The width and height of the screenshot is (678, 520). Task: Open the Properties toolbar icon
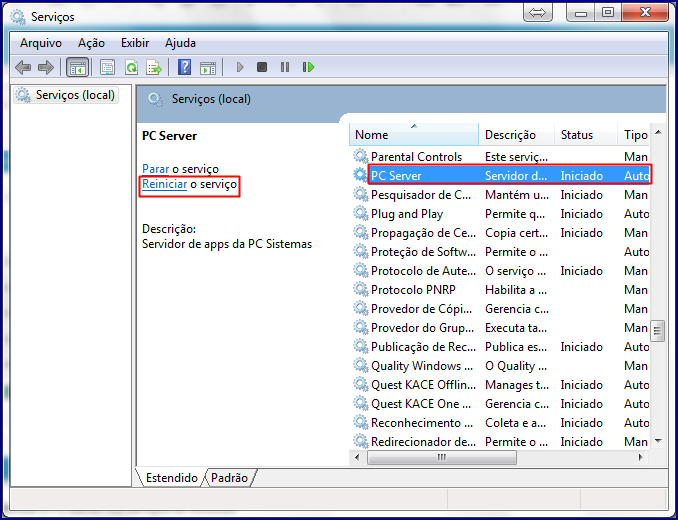[x=107, y=67]
